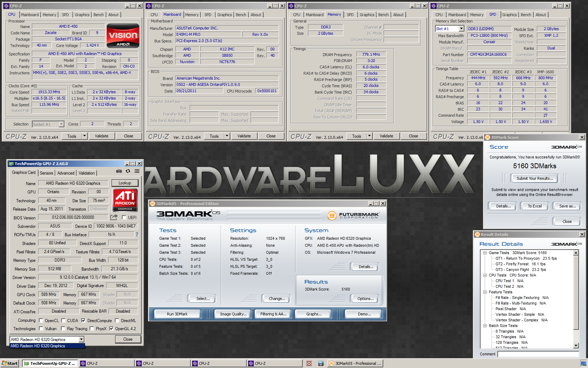The image size is (588, 368).
Task: Click the ATI Radeon Graphics logo in GPU-Z
Action: pos(125,200)
